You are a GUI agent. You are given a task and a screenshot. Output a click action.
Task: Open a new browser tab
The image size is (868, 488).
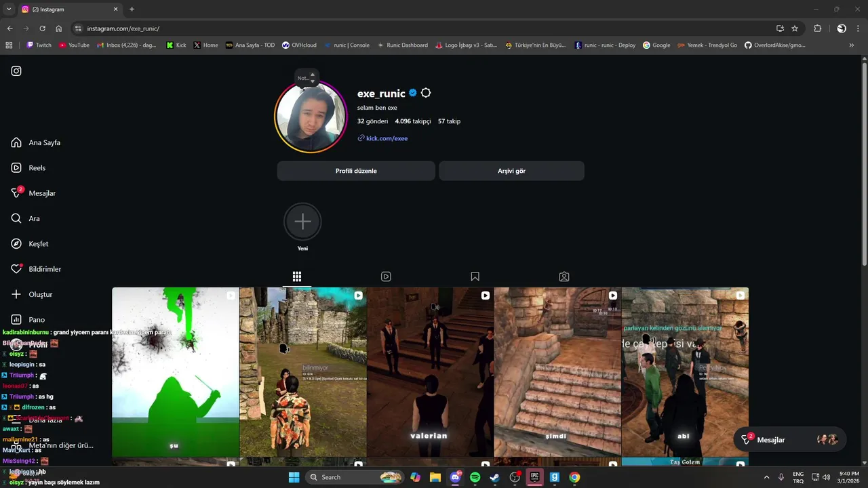coord(132,9)
